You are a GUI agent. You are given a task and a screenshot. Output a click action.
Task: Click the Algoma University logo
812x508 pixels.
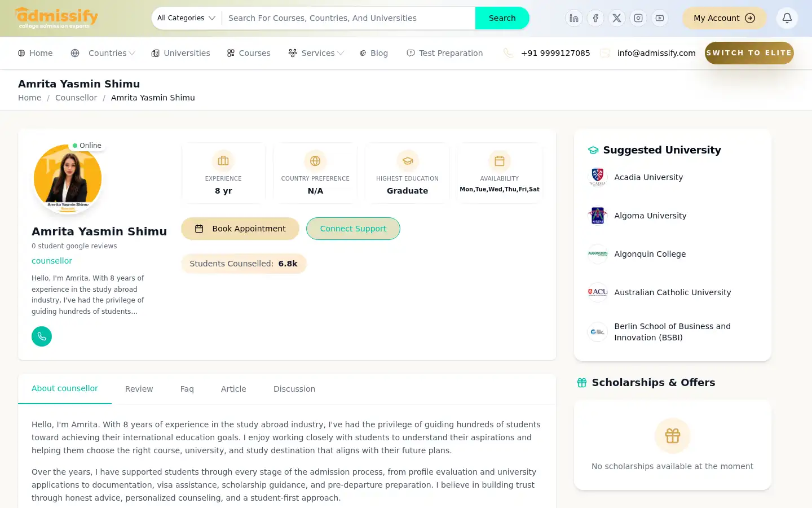[598, 216]
